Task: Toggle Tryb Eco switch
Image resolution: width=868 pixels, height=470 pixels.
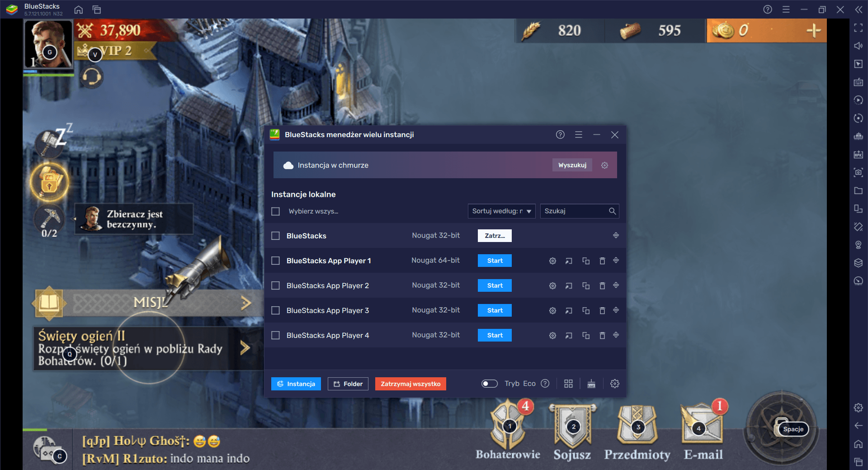Action: click(489, 384)
